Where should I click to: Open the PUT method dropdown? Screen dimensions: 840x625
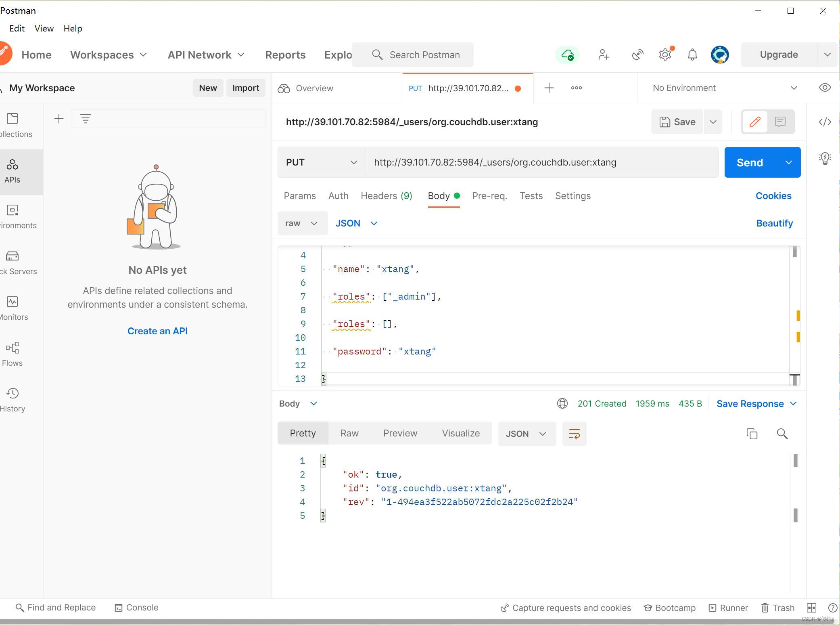(x=321, y=162)
